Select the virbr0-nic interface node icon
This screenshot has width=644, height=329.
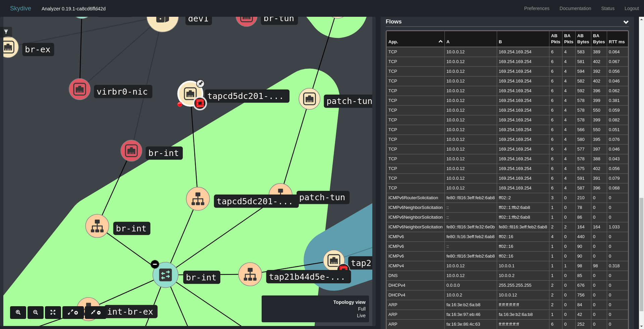(79, 89)
